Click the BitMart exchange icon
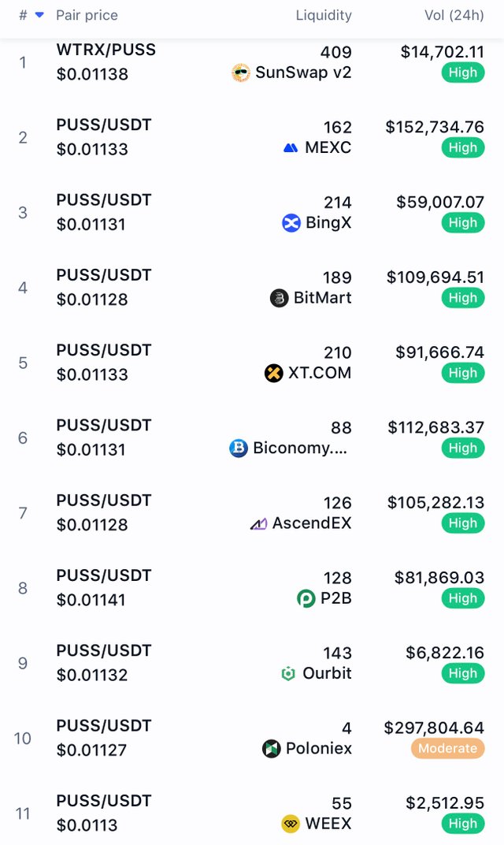The height and width of the screenshot is (845, 504). tap(279, 298)
